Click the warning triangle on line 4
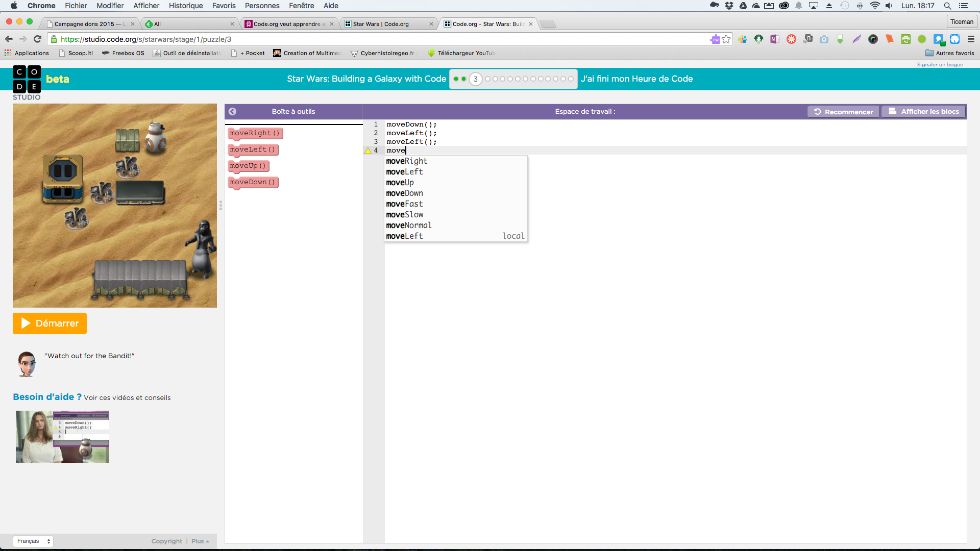The image size is (980, 551). pyautogui.click(x=367, y=151)
